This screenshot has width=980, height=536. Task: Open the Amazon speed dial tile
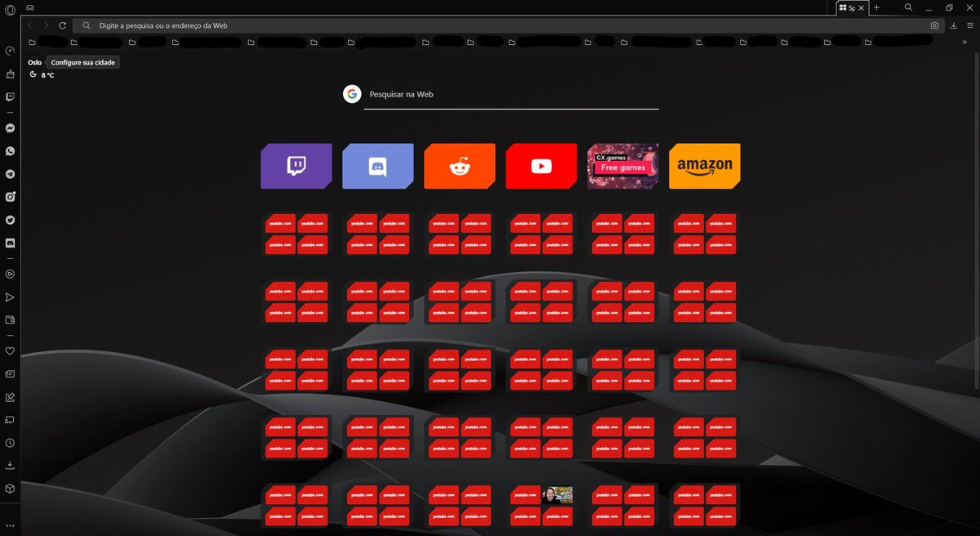coord(705,166)
